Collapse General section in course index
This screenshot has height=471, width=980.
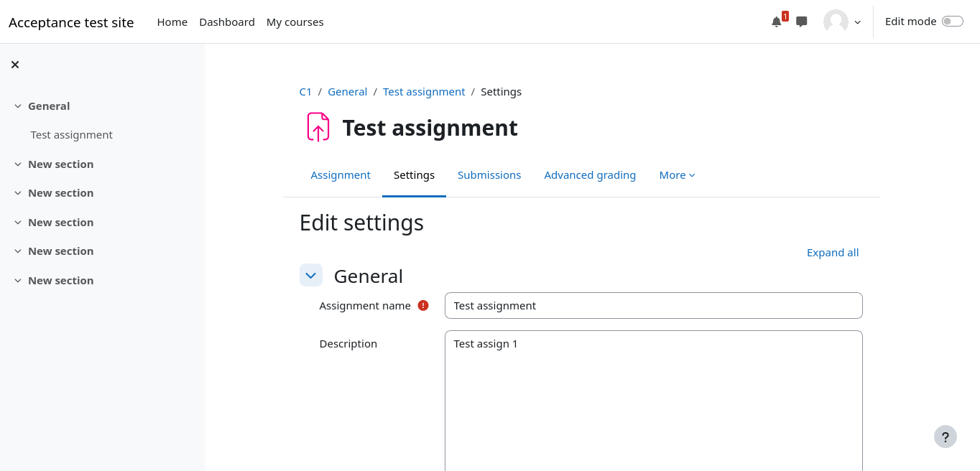coord(18,106)
